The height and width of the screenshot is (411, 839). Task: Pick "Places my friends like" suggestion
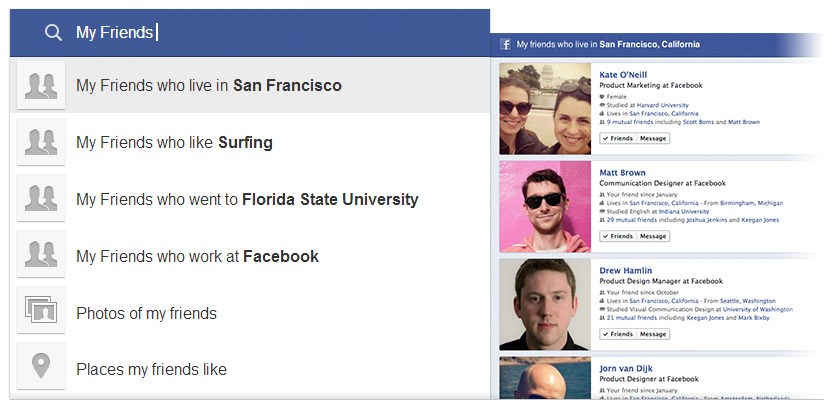click(x=151, y=370)
